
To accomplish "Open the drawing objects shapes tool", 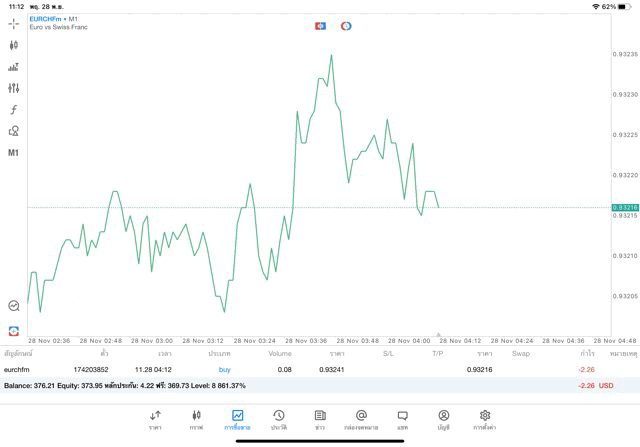I will coord(14,131).
